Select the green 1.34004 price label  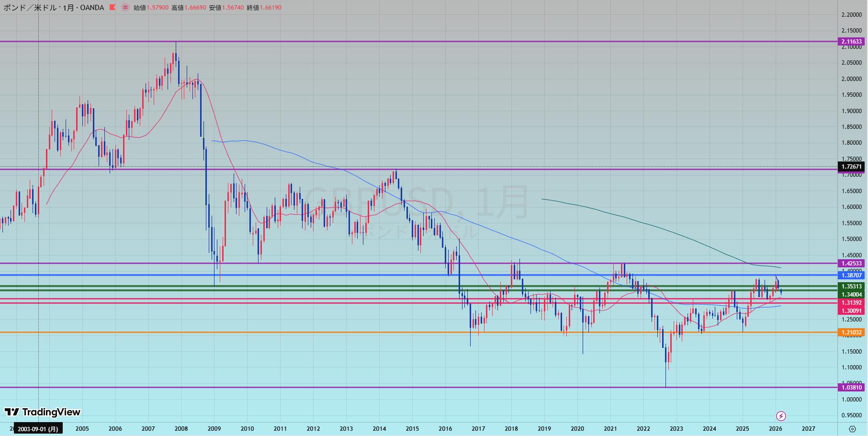point(852,295)
